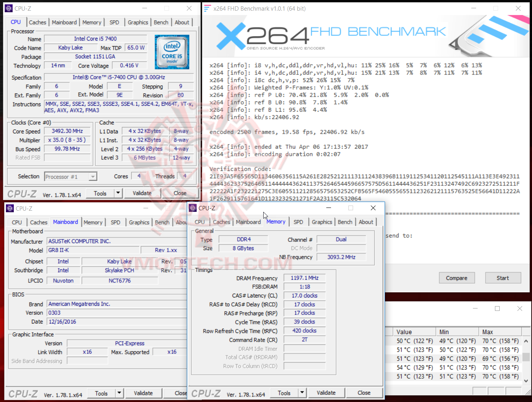Click the memory Type value 'DDR4'
This screenshot has width=532, height=402.
pyautogui.click(x=244, y=239)
